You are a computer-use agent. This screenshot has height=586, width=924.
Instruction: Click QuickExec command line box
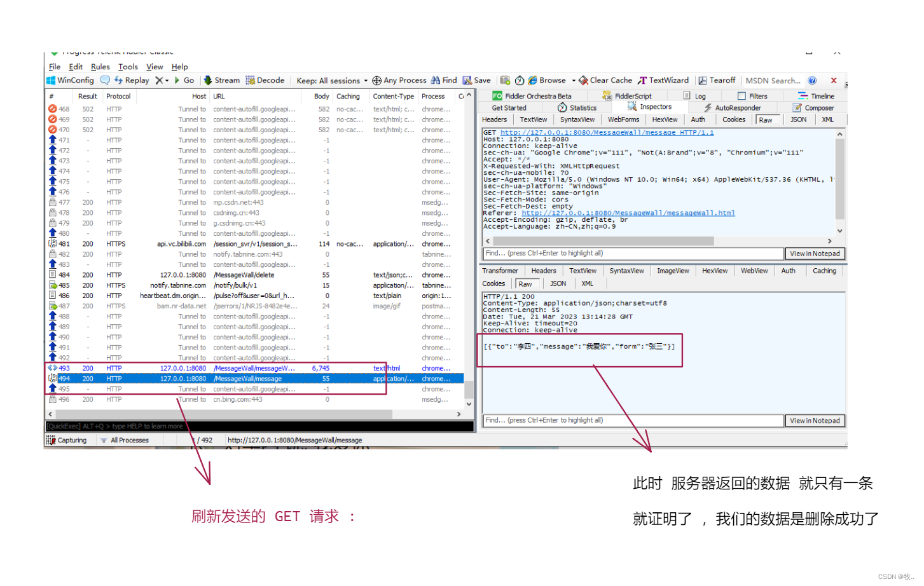[x=259, y=426]
